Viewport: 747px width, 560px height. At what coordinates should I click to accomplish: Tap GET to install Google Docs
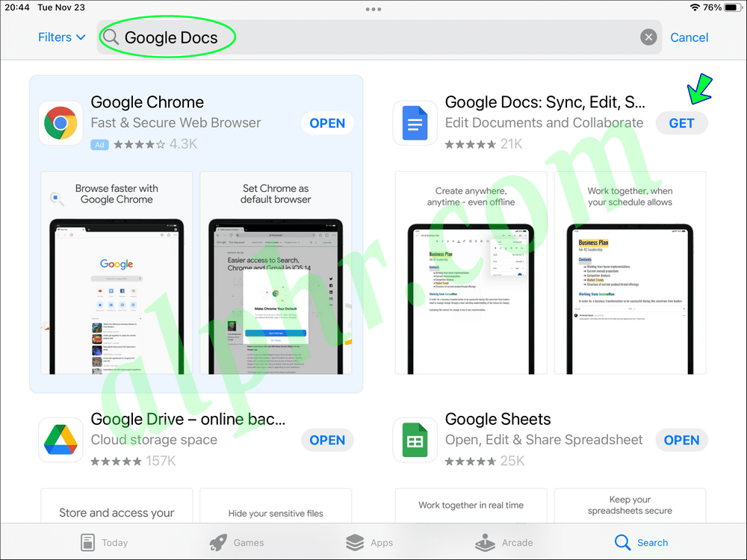[681, 122]
